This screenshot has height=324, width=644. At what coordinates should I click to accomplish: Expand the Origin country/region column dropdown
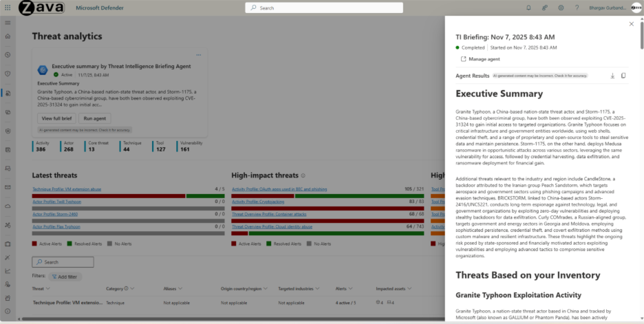tap(266, 289)
